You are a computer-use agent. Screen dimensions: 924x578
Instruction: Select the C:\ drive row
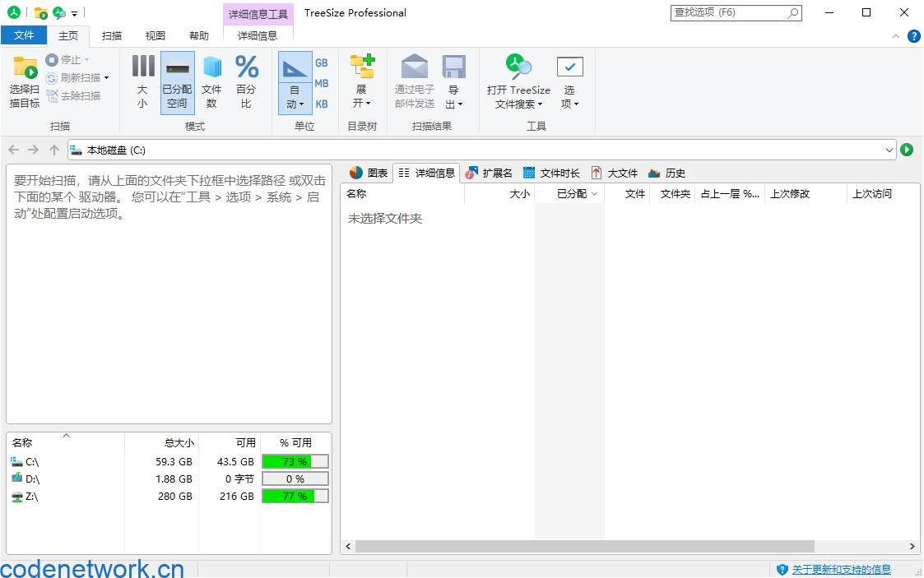169,462
